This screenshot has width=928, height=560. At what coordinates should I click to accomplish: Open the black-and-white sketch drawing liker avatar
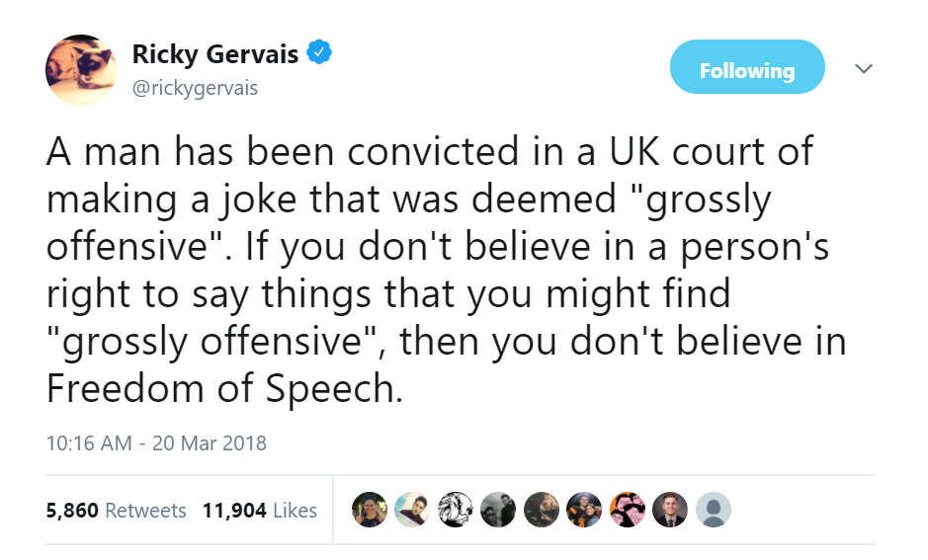point(456,510)
